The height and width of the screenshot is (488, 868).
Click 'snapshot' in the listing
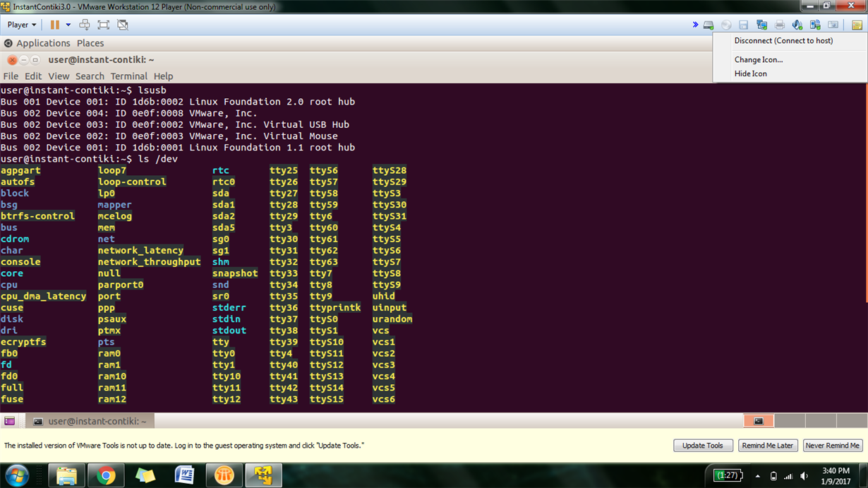click(235, 273)
